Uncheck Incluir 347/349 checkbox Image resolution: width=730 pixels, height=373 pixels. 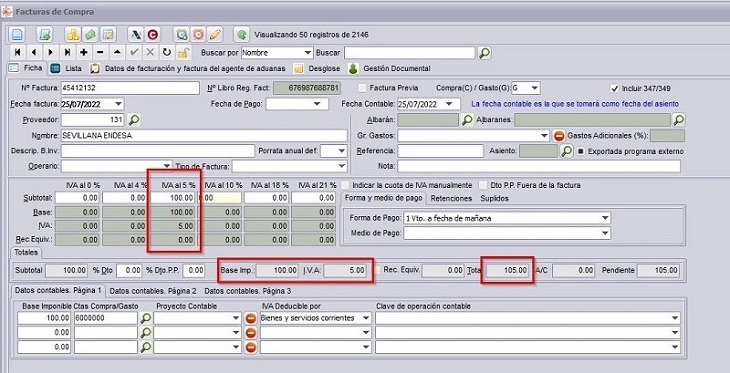click(x=615, y=88)
